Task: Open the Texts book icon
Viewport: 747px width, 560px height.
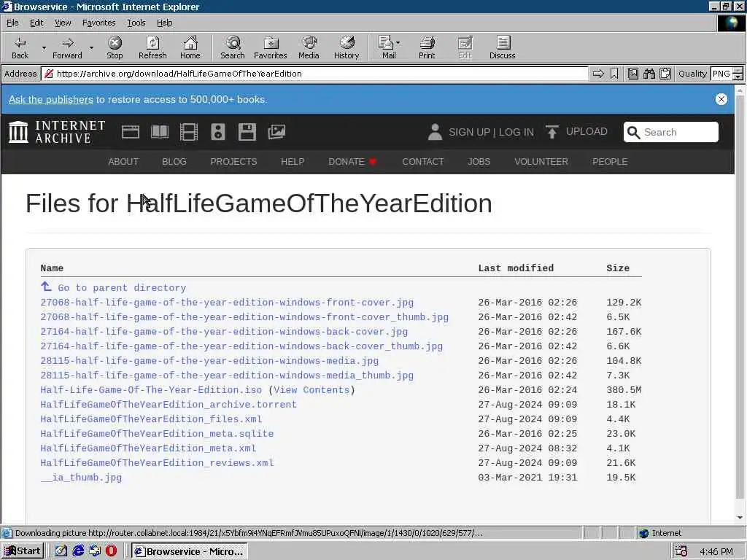Action: pyautogui.click(x=160, y=132)
